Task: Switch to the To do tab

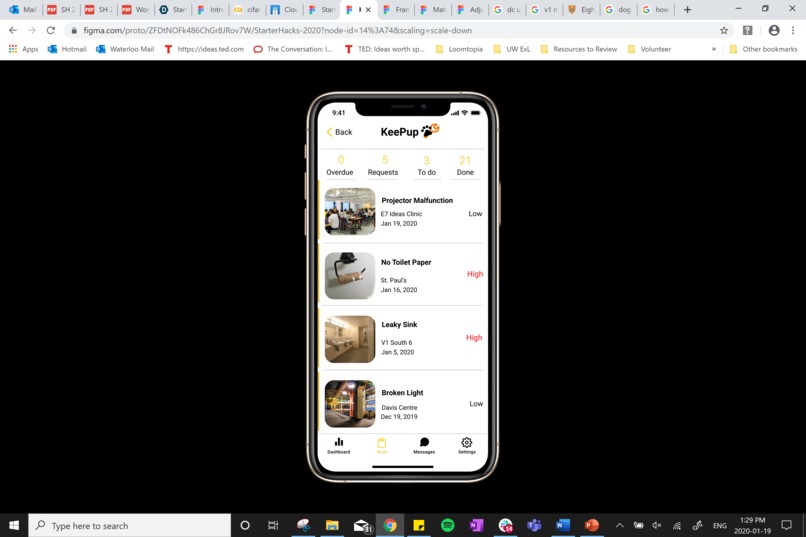Action: (x=427, y=166)
